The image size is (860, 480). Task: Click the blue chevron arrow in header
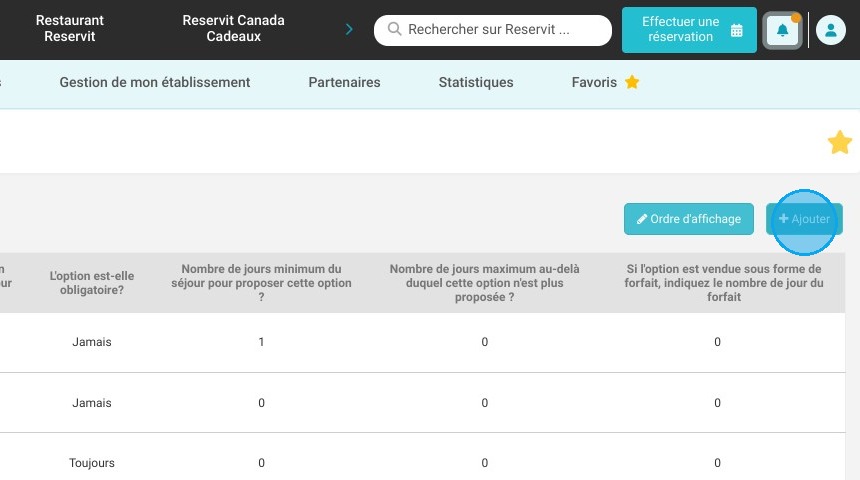point(349,30)
